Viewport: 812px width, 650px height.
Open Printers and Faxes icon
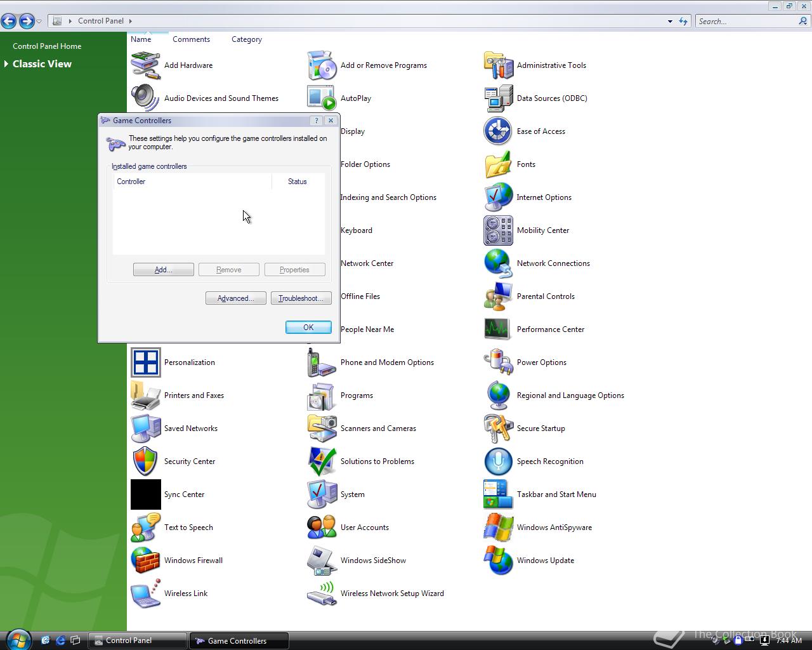145,395
